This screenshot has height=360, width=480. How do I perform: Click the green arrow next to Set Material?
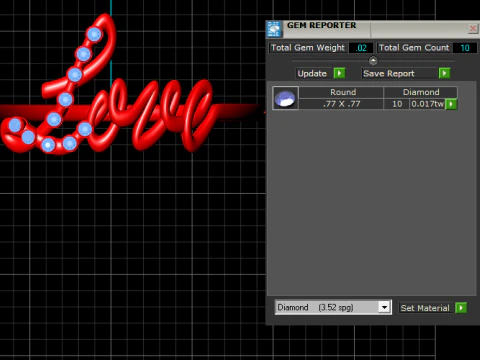461,308
